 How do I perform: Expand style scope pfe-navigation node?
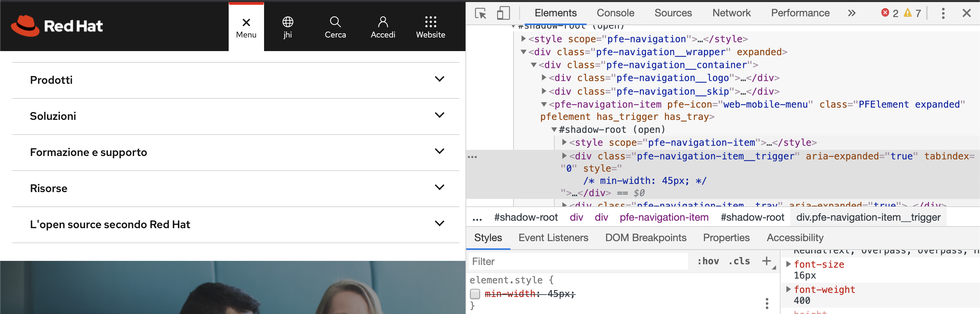pyautogui.click(x=523, y=38)
